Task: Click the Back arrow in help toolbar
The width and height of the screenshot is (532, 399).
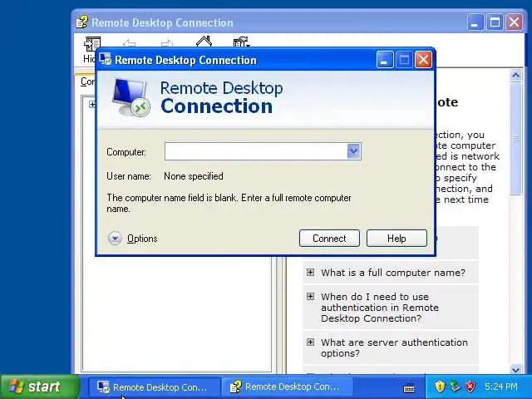Action: [x=130, y=43]
